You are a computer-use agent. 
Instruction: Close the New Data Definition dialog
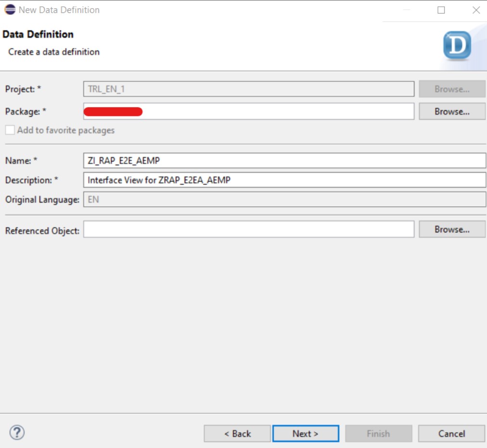click(x=475, y=10)
